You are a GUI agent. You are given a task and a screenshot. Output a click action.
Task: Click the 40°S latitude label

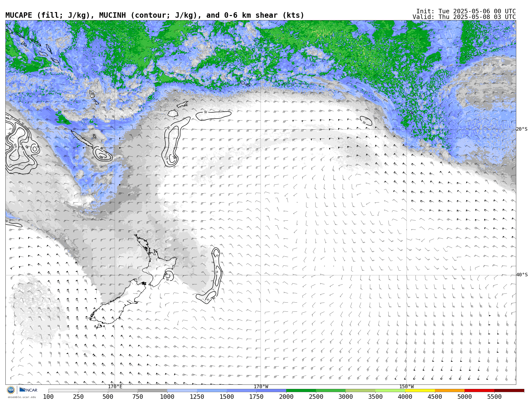(x=522, y=275)
